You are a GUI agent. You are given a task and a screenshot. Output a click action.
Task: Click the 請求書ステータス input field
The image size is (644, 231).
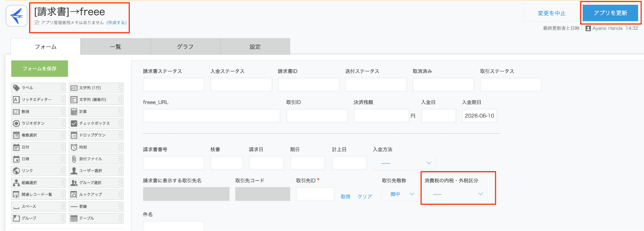[174, 85]
